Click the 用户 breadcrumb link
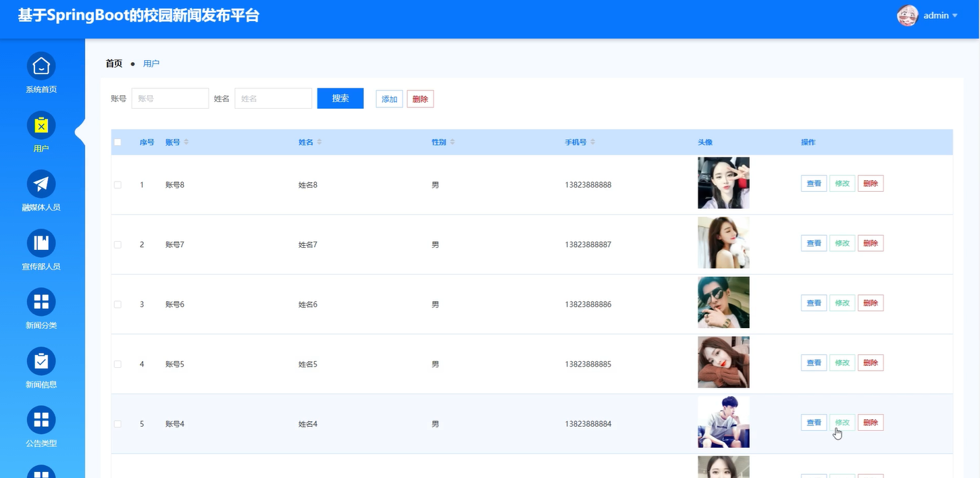This screenshot has width=980, height=478. tap(151, 63)
